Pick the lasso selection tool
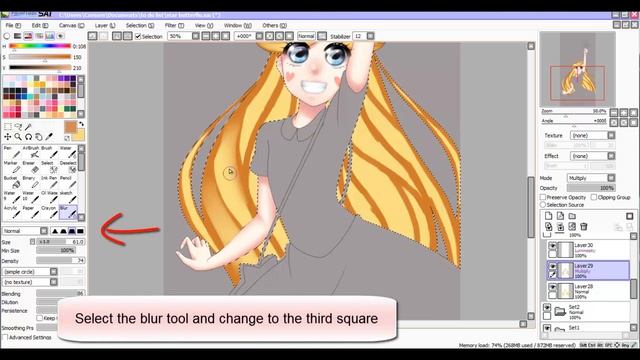640x360 pixels. pyautogui.click(x=18, y=127)
